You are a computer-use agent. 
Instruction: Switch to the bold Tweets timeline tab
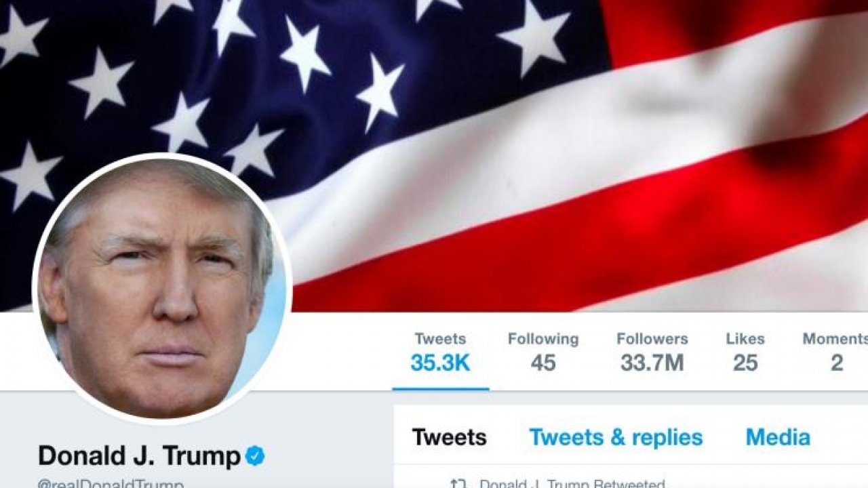(x=449, y=437)
